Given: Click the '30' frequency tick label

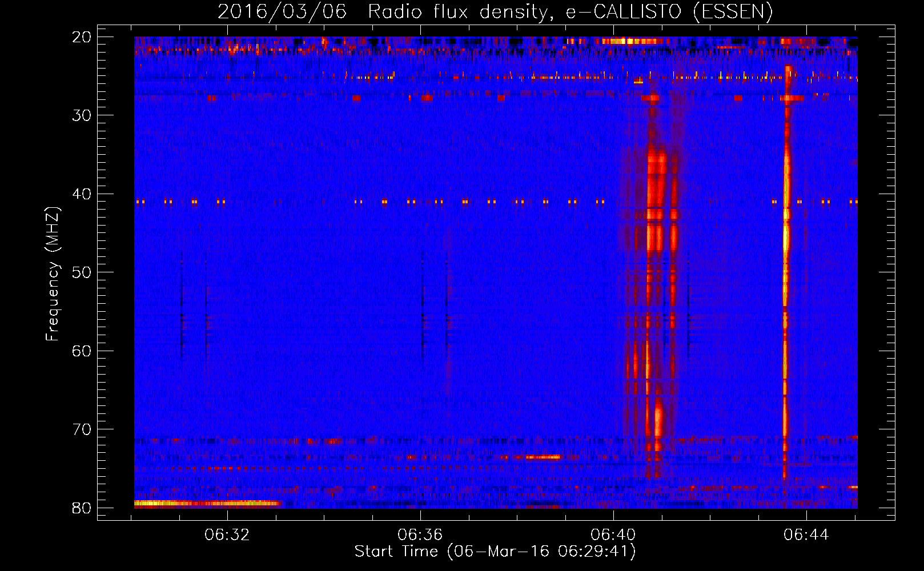Looking at the screenshot, I should click(x=82, y=115).
